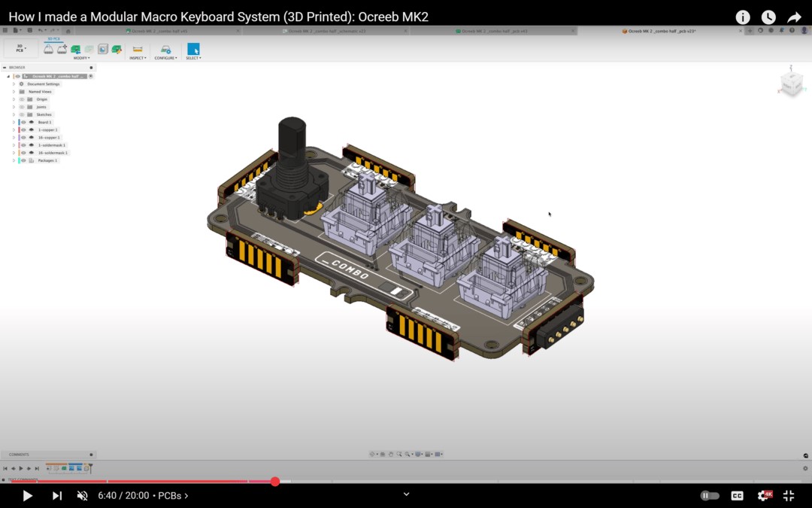Show video info card
Viewport: 812px width, 508px height.
[x=743, y=17]
